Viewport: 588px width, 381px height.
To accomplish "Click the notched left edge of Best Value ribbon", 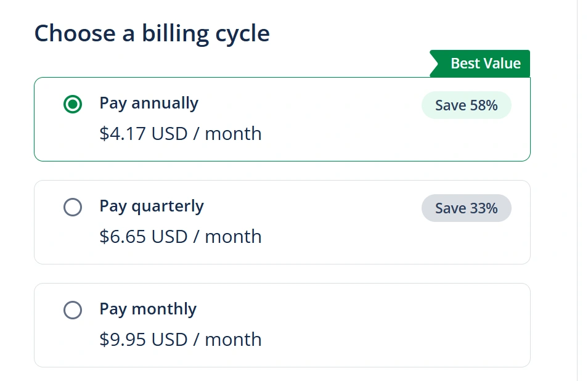I will click(434, 63).
